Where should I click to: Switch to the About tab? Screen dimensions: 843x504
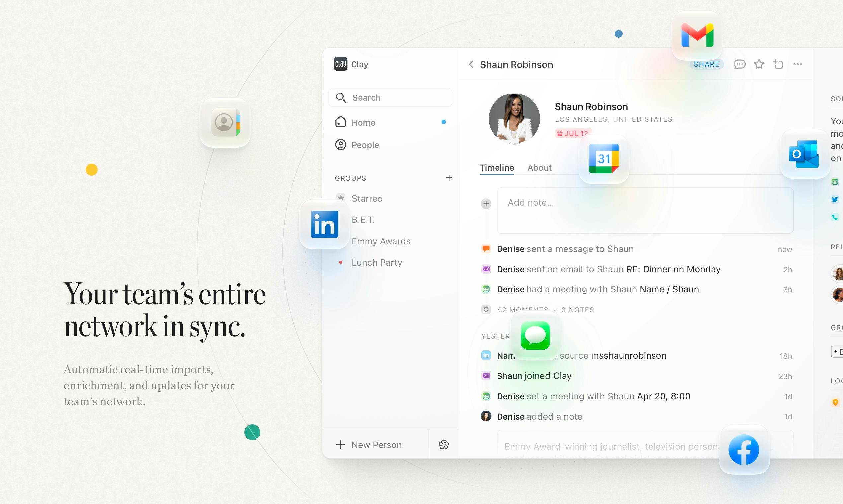539,168
